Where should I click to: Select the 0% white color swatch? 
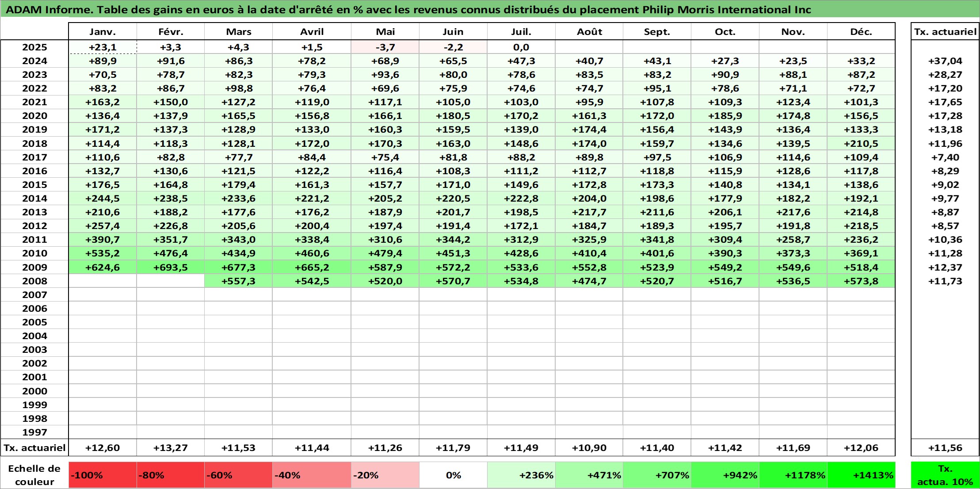point(453,475)
